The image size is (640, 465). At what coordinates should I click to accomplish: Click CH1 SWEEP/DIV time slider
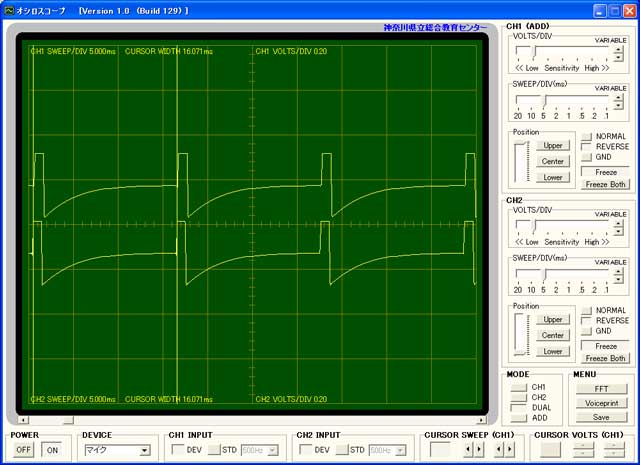point(562,102)
